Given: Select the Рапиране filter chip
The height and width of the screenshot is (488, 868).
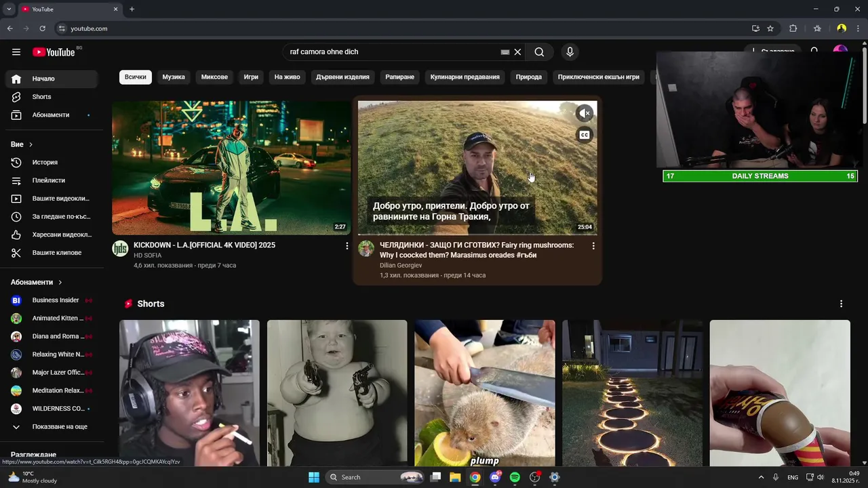Looking at the screenshot, I should [x=400, y=77].
